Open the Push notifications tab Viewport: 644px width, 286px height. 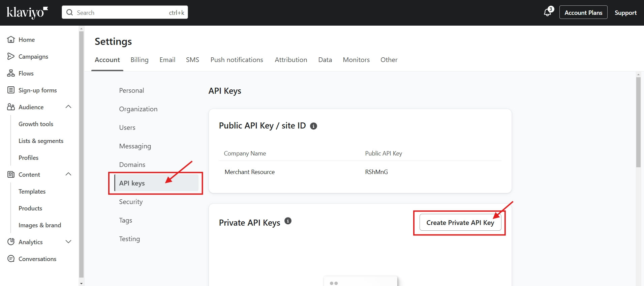[237, 60]
